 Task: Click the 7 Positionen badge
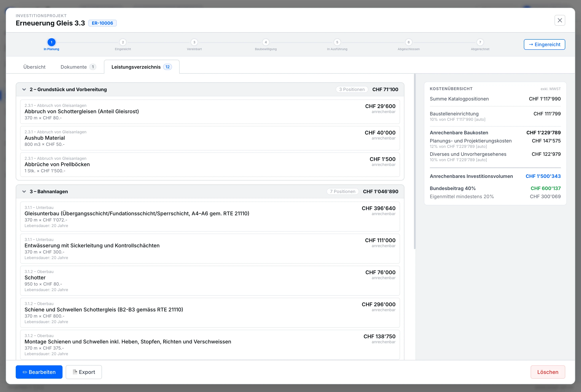(x=342, y=191)
